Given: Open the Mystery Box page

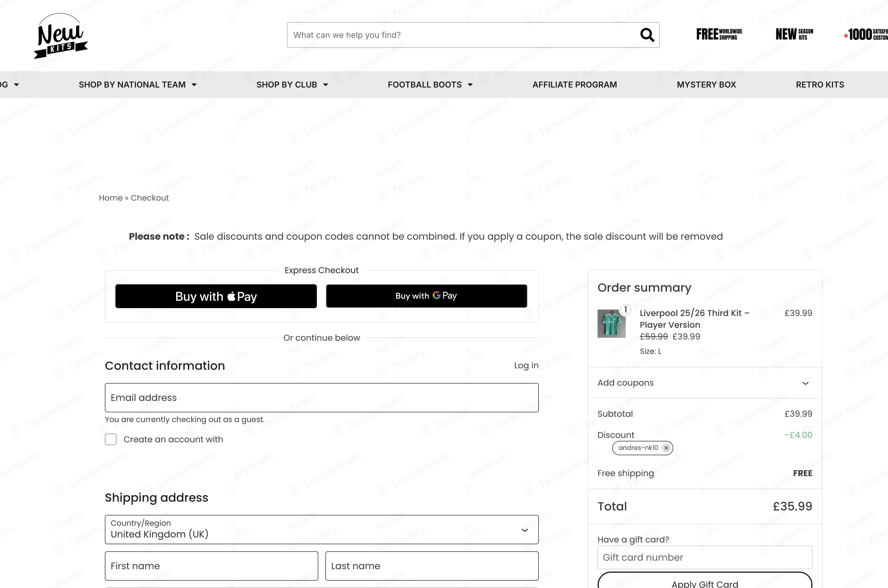Looking at the screenshot, I should (x=706, y=85).
